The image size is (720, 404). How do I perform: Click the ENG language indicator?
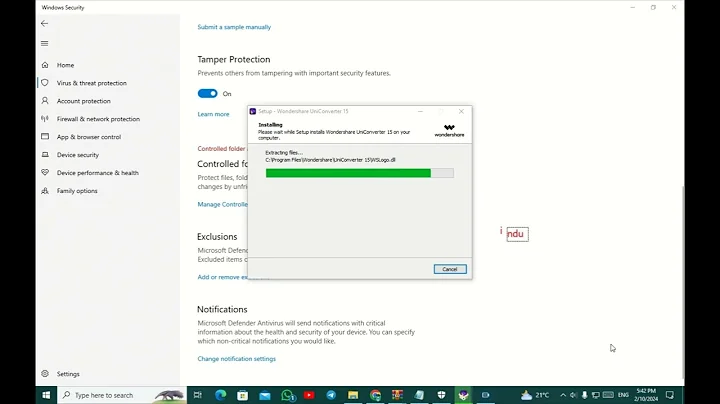click(623, 395)
